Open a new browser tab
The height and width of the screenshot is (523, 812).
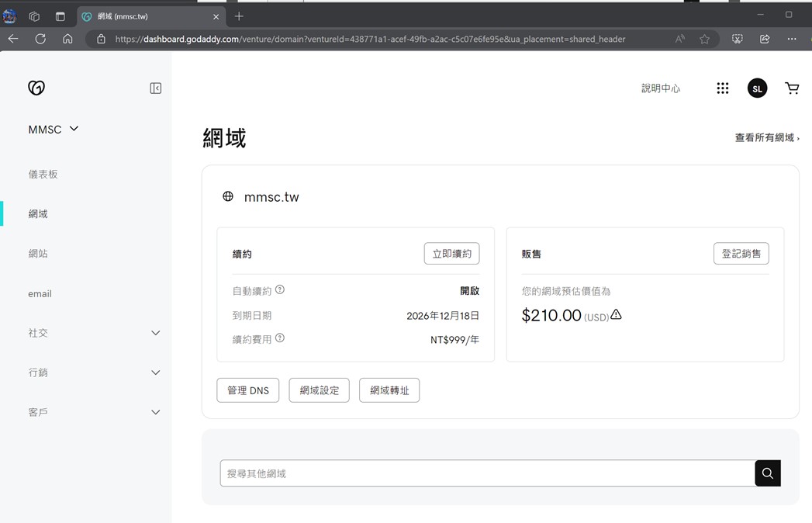click(x=239, y=16)
